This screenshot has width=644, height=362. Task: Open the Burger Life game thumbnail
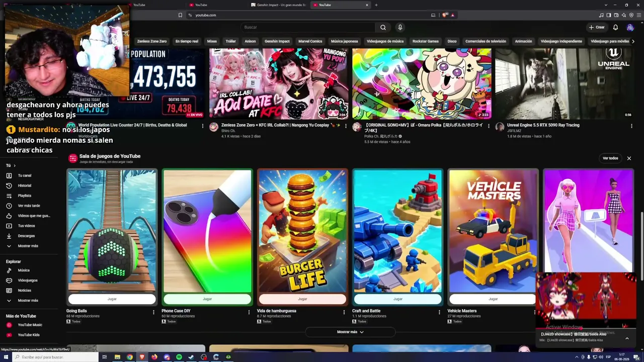(302, 231)
